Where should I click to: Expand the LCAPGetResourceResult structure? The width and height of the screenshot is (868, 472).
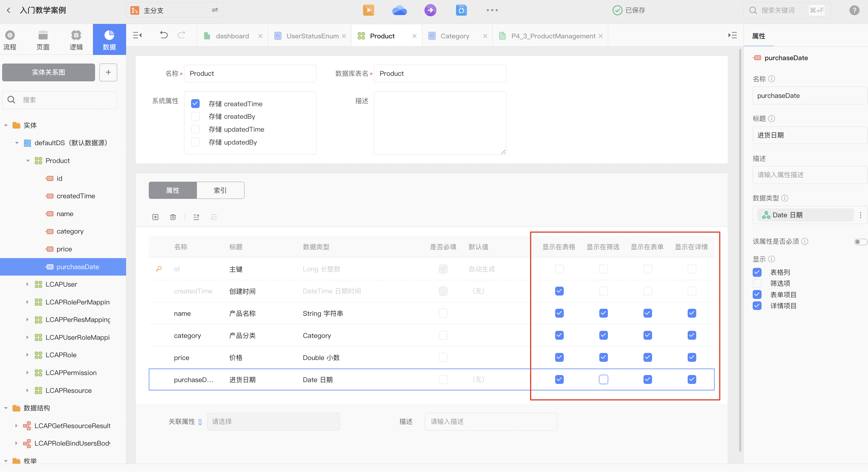point(16,425)
